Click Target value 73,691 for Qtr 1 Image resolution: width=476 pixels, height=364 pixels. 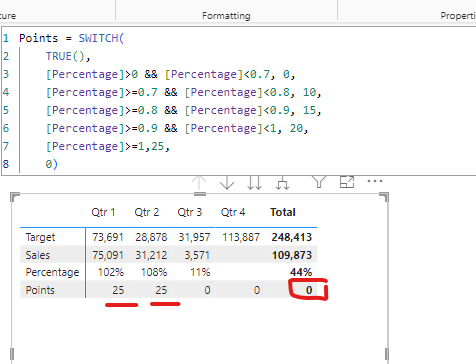point(108,237)
